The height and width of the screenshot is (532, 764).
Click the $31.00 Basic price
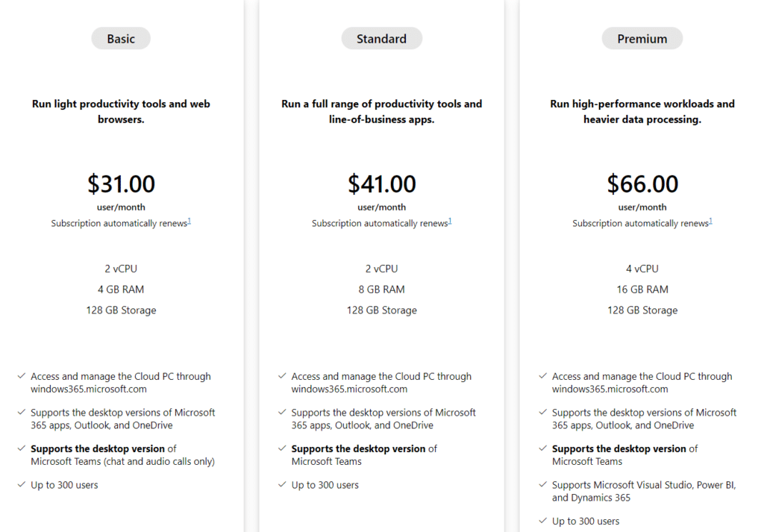tap(121, 184)
